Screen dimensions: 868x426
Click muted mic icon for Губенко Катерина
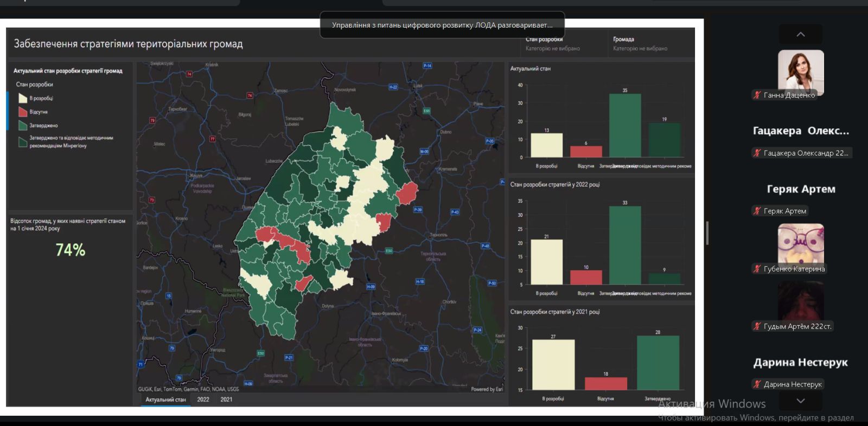(757, 269)
